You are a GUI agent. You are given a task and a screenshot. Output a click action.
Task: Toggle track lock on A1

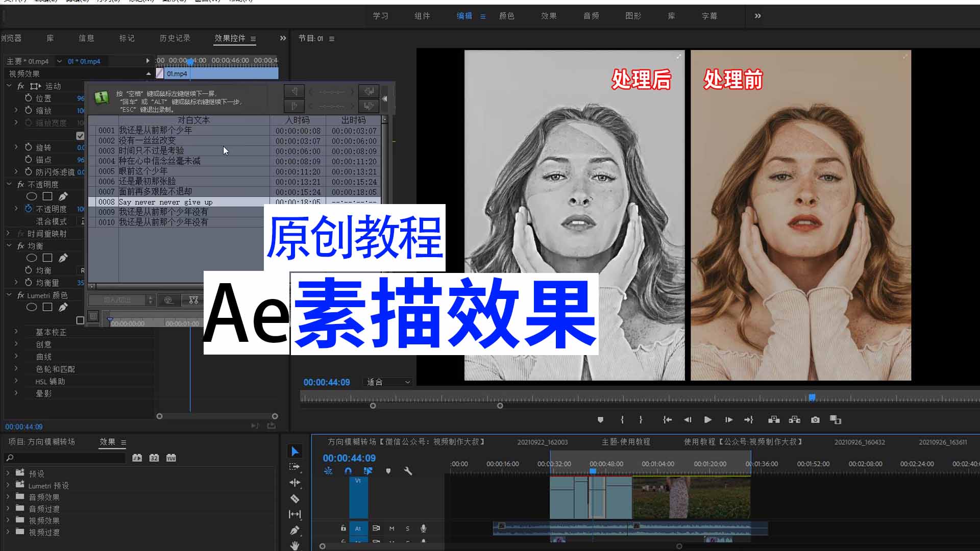pos(344,529)
